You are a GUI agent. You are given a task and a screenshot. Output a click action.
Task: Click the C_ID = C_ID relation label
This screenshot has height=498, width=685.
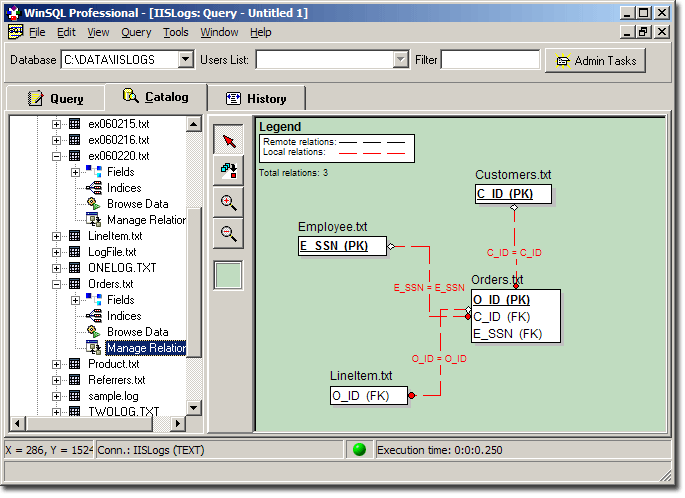(x=514, y=252)
